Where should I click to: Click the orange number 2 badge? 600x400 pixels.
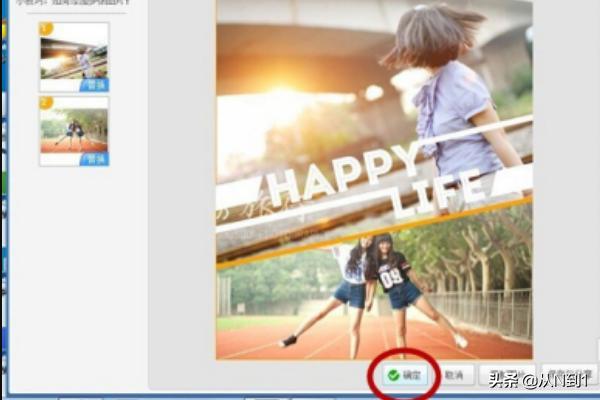point(45,103)
